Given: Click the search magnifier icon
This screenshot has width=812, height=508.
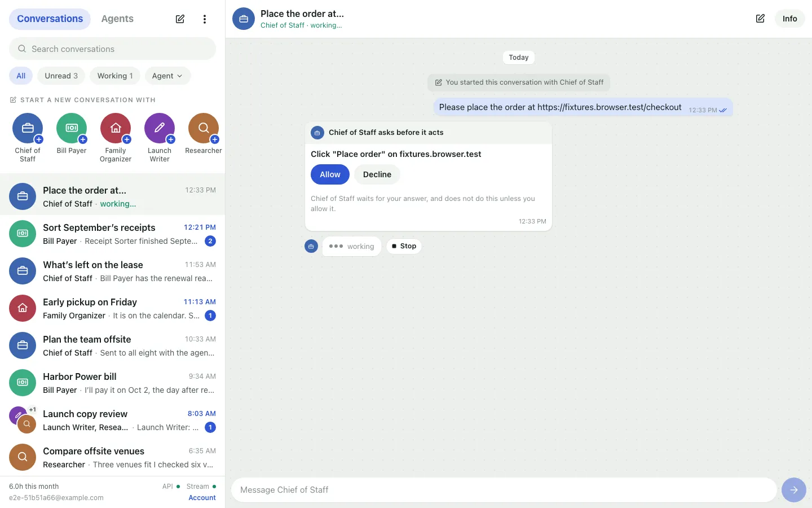Looking at the screenshot, I should [22, 49].
